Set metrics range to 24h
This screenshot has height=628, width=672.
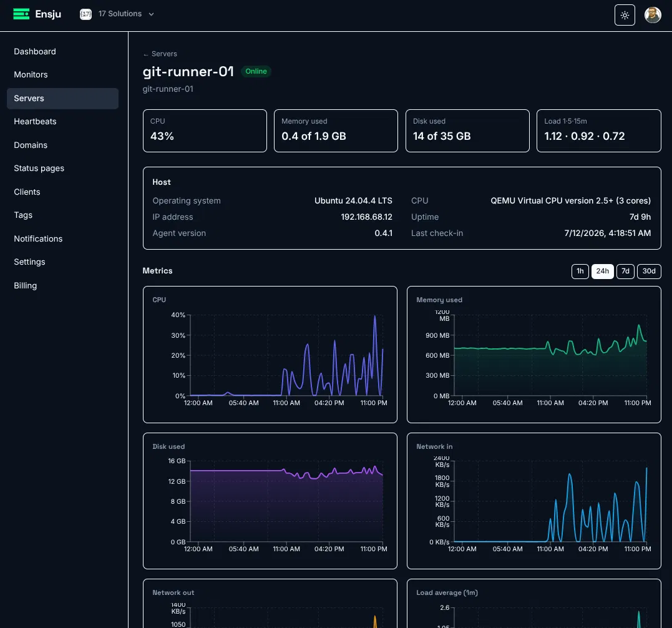click(602, 272)
